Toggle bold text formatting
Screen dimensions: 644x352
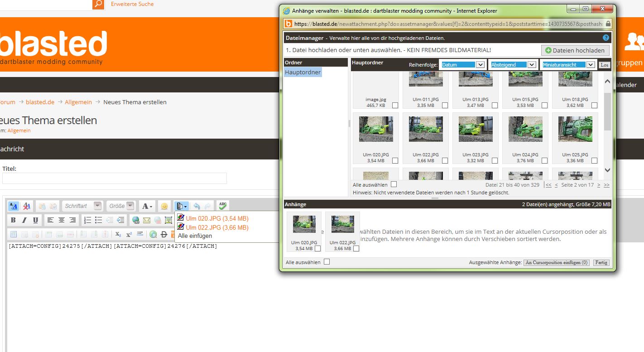13,220
